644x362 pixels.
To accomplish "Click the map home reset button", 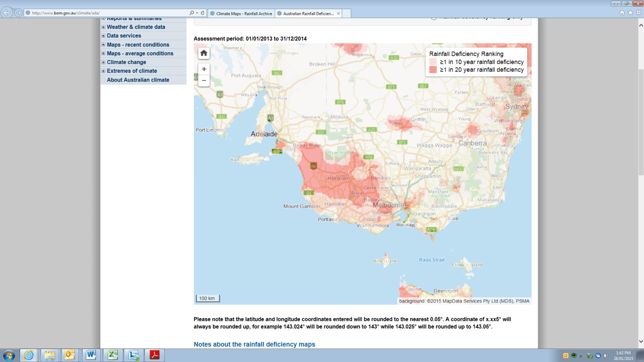I will tap(204, 53).
